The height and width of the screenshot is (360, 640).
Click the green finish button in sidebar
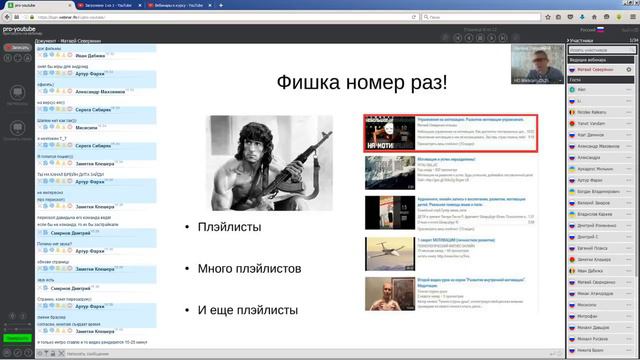click(18, 338)
